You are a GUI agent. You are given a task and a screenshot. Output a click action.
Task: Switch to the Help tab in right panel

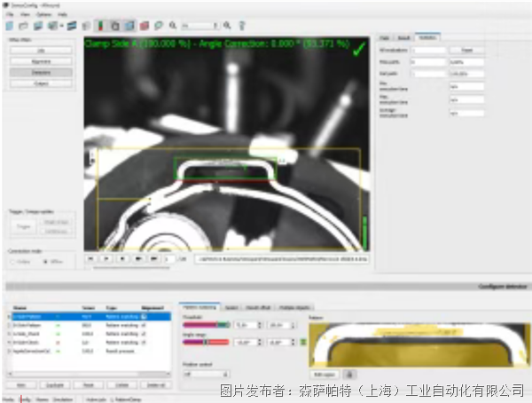click(385, 37)
